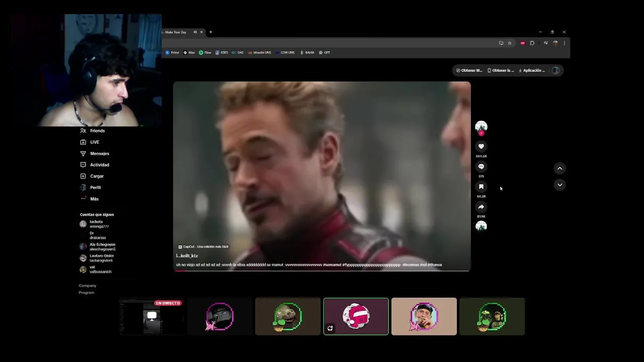644x362 pixels.
Task: Open Friends in the sidebar
Action: click(92, 131)
